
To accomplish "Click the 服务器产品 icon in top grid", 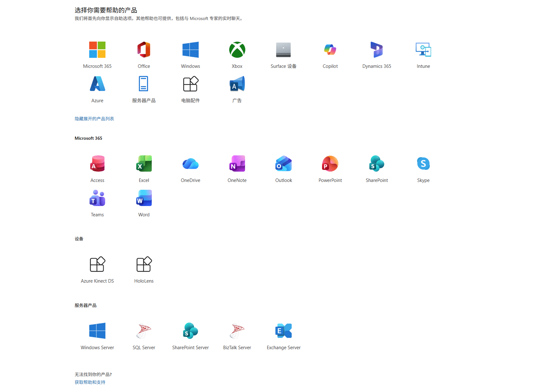I will click(x=144, y=84).
